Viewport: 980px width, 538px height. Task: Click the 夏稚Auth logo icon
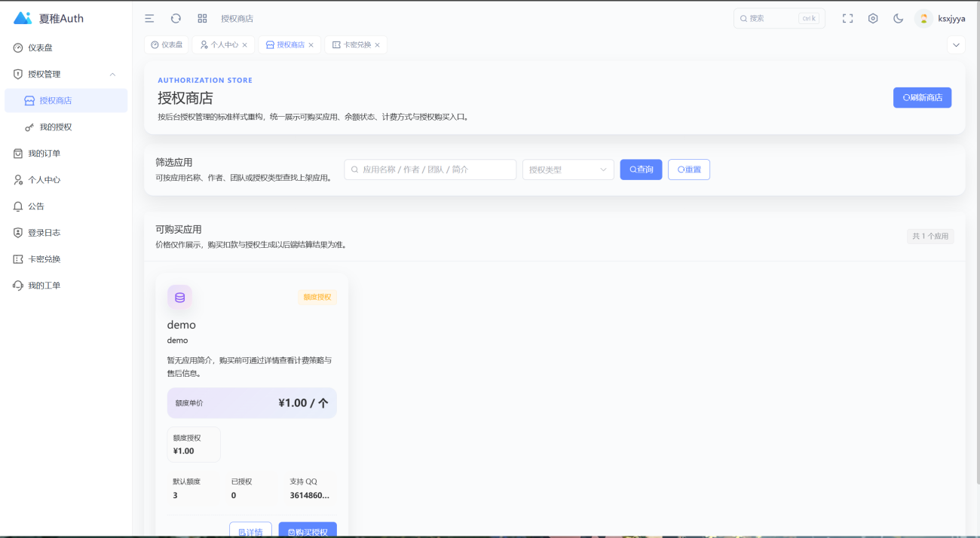coord(23,18)
